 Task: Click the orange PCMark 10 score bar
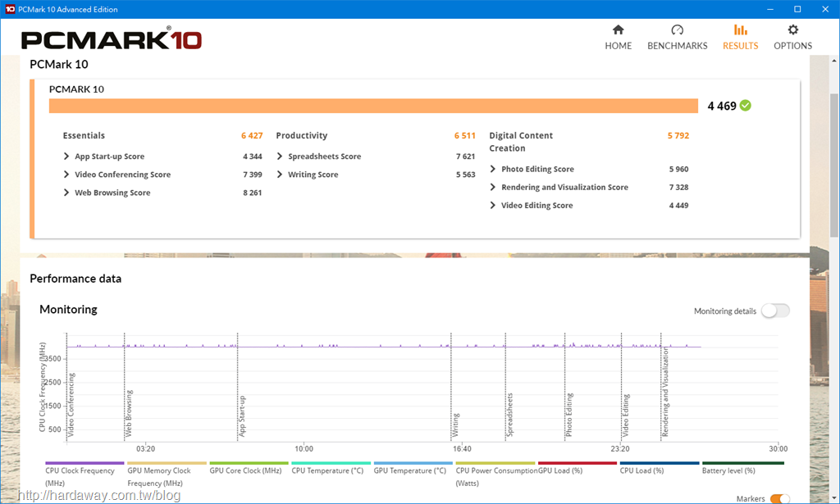click(x=373, y=106)
